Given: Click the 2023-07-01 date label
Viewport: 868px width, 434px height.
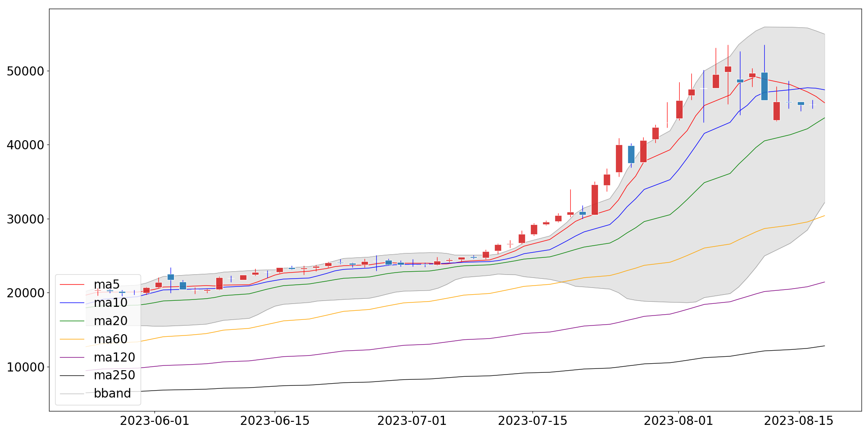Looking at the screenshot, I should click(412, 421).
